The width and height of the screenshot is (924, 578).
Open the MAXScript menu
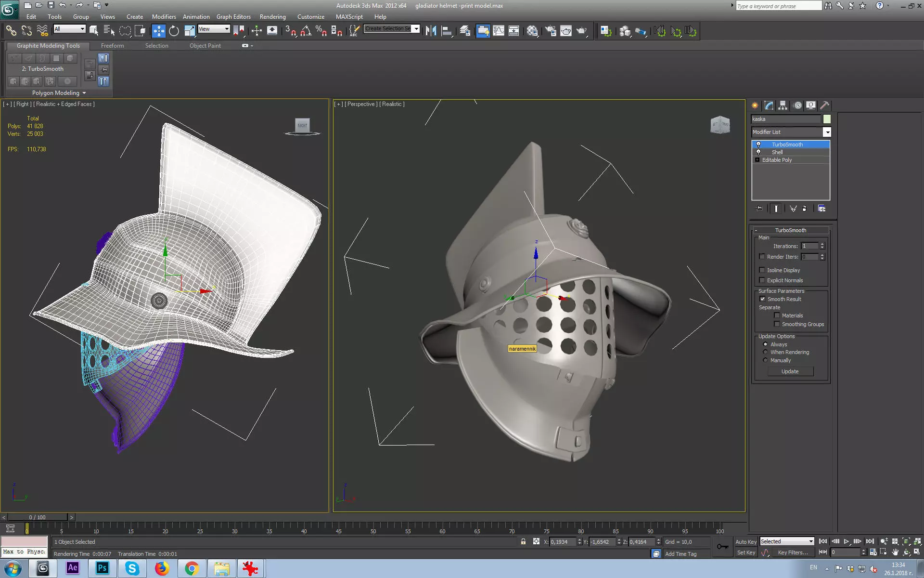point(349,17)
